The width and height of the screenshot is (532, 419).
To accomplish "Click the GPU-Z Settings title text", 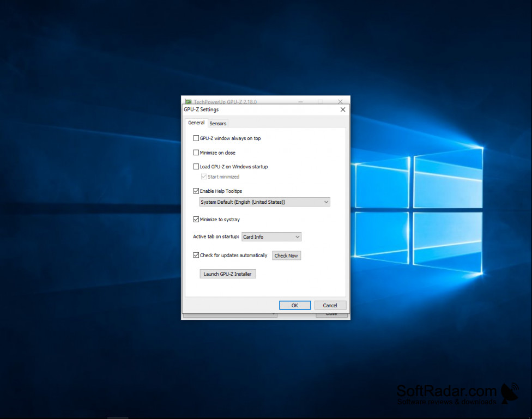I will (201, 110).
